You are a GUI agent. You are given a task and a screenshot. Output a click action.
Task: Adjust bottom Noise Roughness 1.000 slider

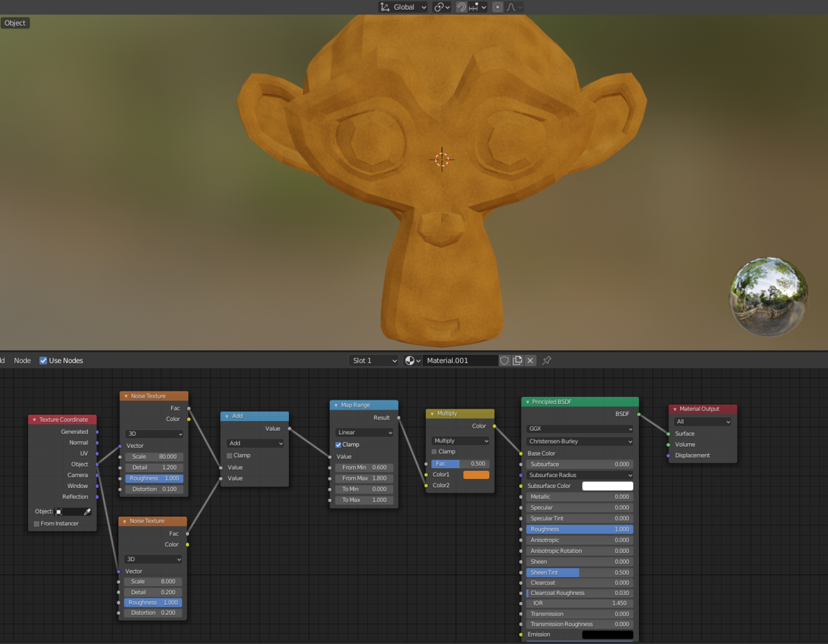pos(153,603)
